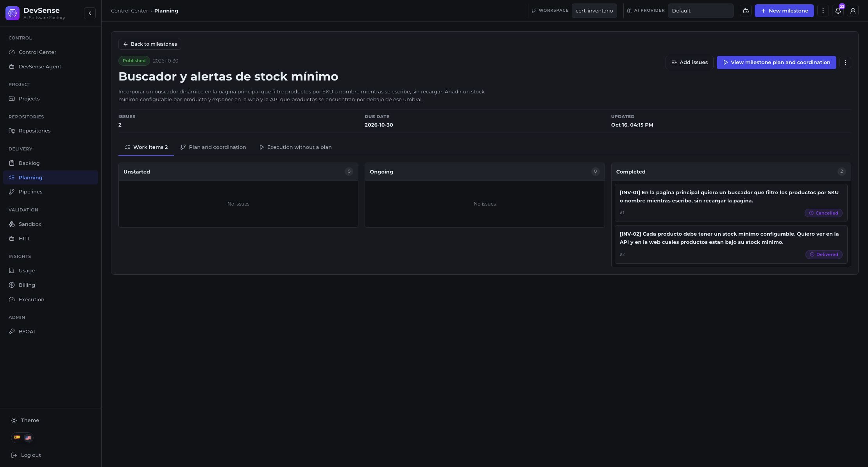The image size is (868, 467).
Task: Click the issue number #2 label
Action: (622, 255)
